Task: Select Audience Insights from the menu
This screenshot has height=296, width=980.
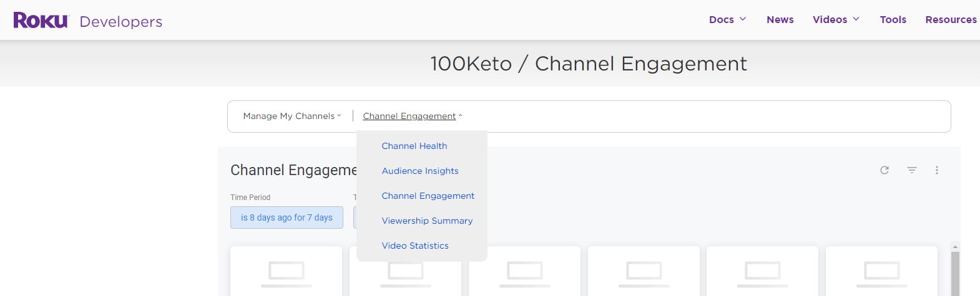Action: [420, 171]
